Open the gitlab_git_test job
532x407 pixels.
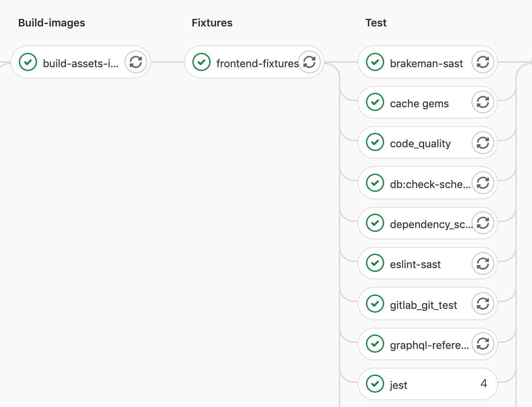point(423,304)
